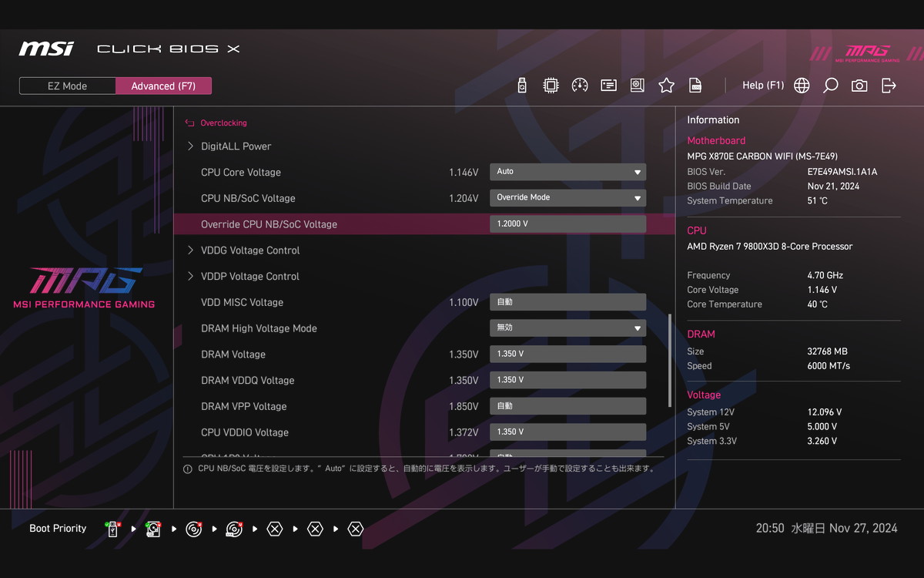Image resolution: width=924 pixels, height=578 pixels.
Task: Click the 1.372V reading for CPU VDDIO
Action: tap(464, 433)
